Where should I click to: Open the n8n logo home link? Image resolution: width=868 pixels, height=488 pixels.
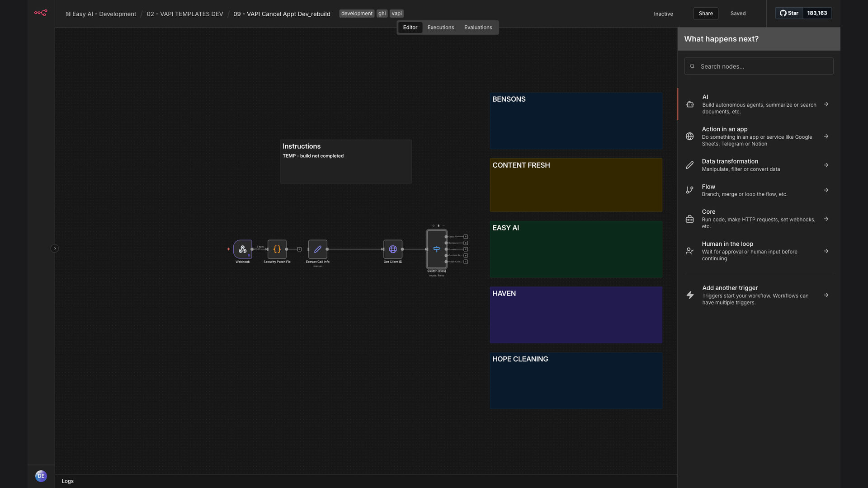coord(41,13)
